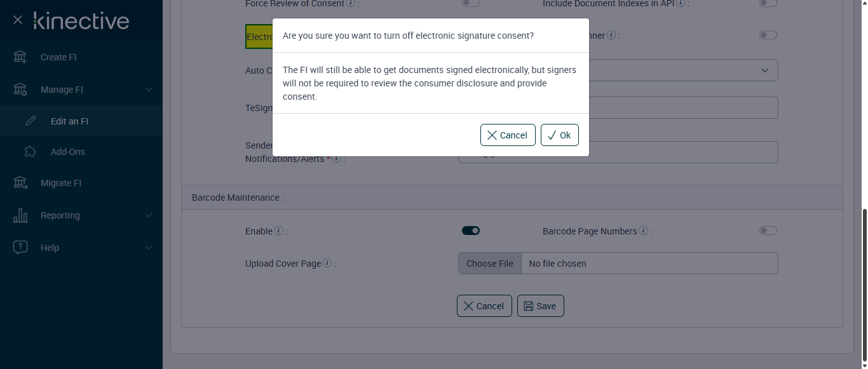The width and height of the screenshot is (868, 369).
Task: Open the Migrate FI menu item
Action: (x=61, y=183)
